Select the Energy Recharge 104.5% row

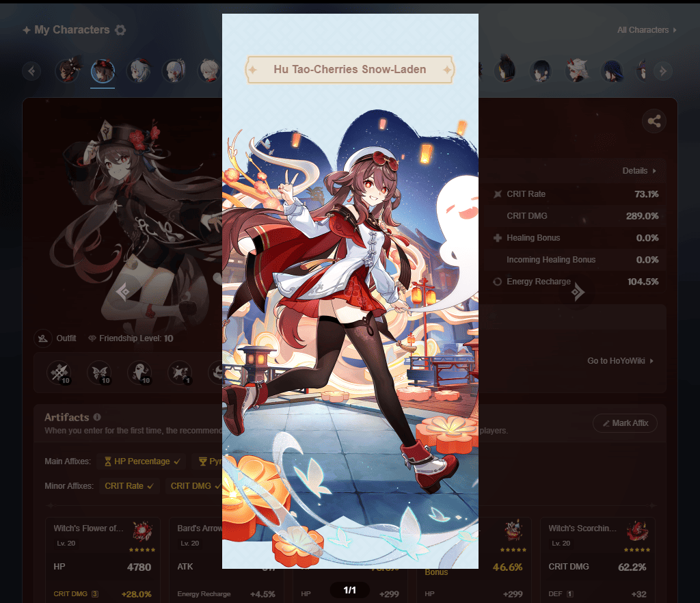click(575, 282)
